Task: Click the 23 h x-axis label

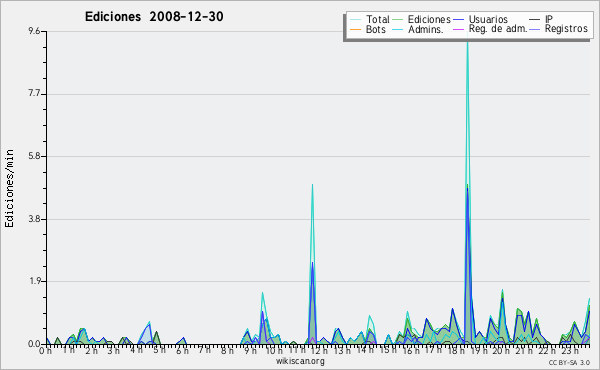Action: click(570, 350)
